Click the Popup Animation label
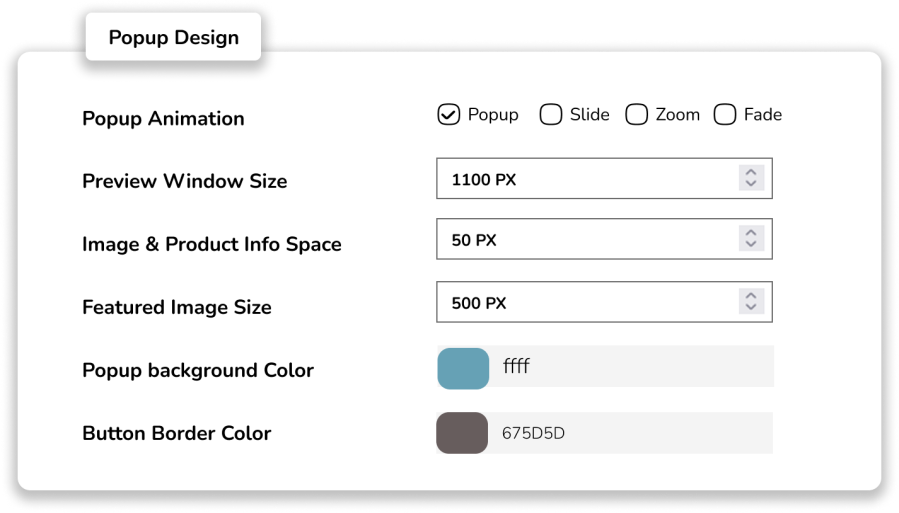899x513 pixels. (x=163, y=118)
